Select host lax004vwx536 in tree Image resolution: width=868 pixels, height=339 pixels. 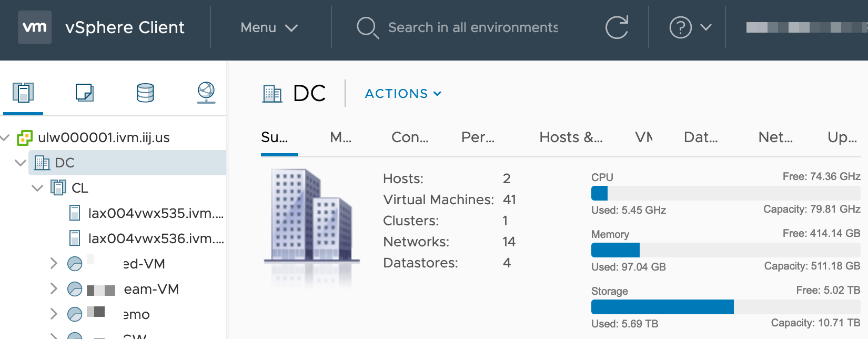156,238
